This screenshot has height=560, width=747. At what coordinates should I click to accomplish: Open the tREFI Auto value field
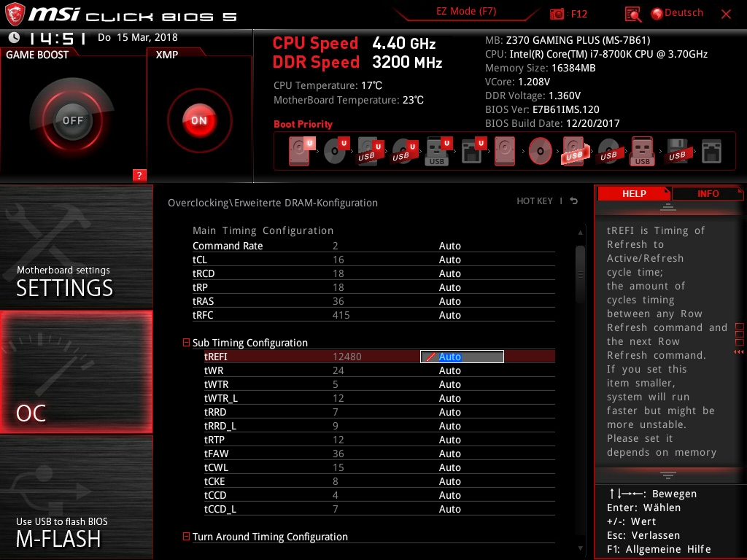coord(462,357)
